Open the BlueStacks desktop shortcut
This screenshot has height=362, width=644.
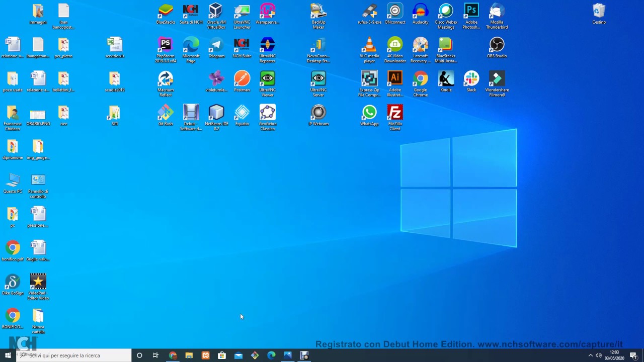click(166, 15)
